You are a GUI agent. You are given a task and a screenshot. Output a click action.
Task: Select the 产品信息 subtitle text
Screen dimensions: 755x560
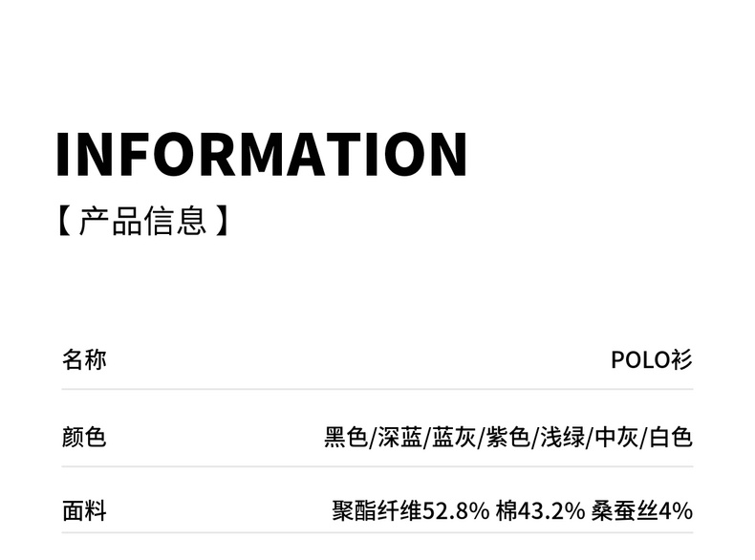tap(143, 221)
